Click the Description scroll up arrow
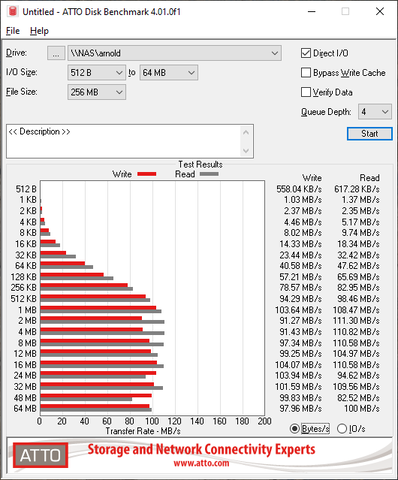The height and width of the screenshot is (480, 398). tap(246, 132)
